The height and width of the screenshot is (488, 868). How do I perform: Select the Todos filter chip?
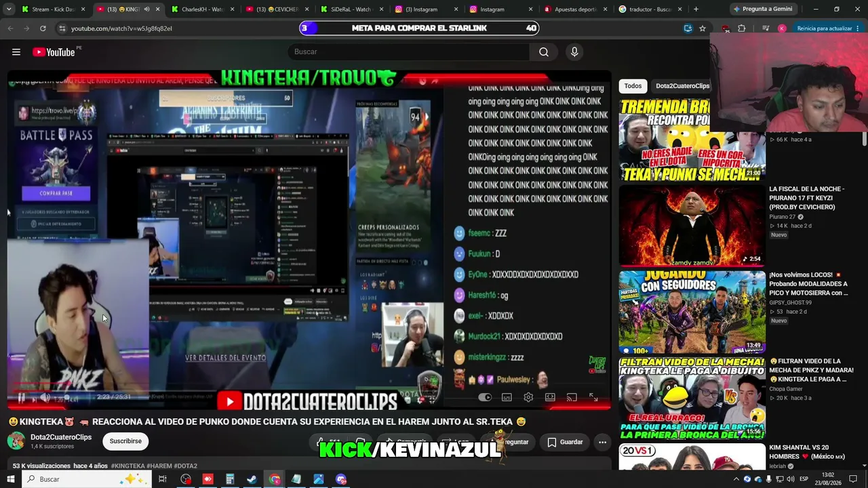coord(633,86)
